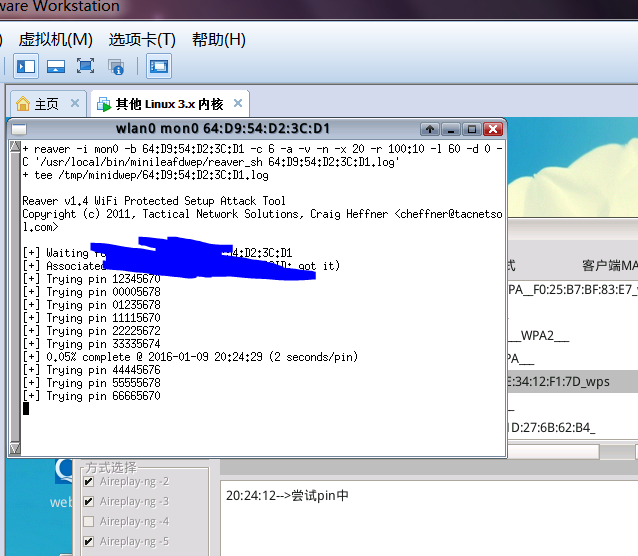The width and height of the screenshot is (638, 556).
Task: Switch to 其他 Linux 3.x 内核 tab
Action: coord(170,104)
